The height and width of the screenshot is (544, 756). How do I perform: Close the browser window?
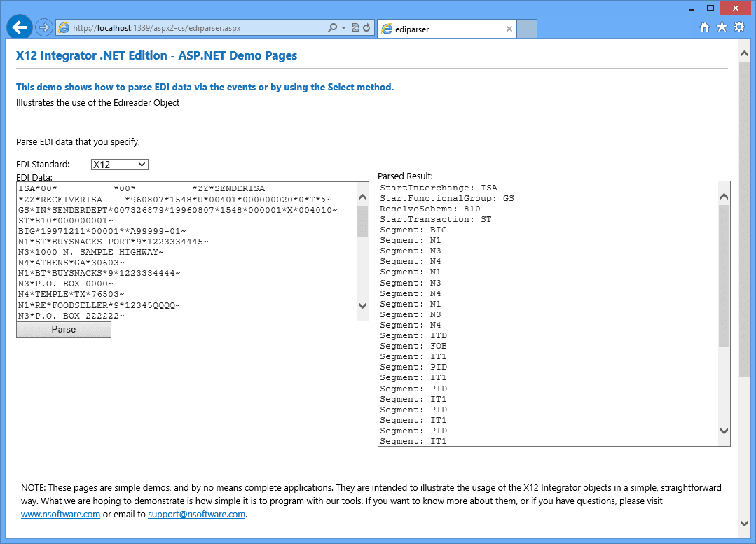[x=736, y=8]
